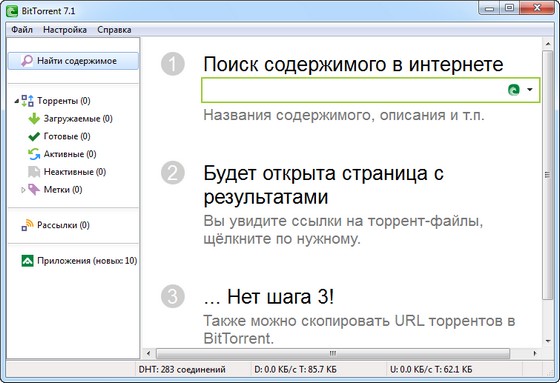Viewport: 560px width, 383px height.
Task: Select Метки (0) item
Action: [x=63, y=190]
